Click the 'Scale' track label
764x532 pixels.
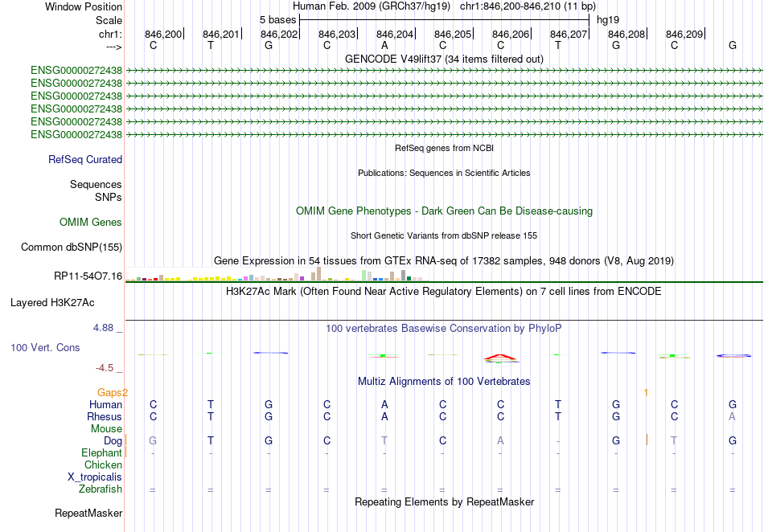pos(109,20)
